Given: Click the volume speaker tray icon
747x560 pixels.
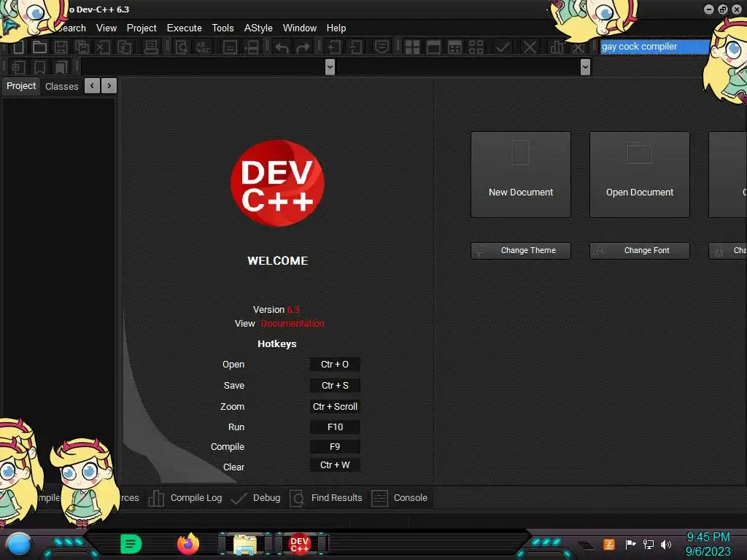Looking at the screenshot, I should [x=666, y=544].
